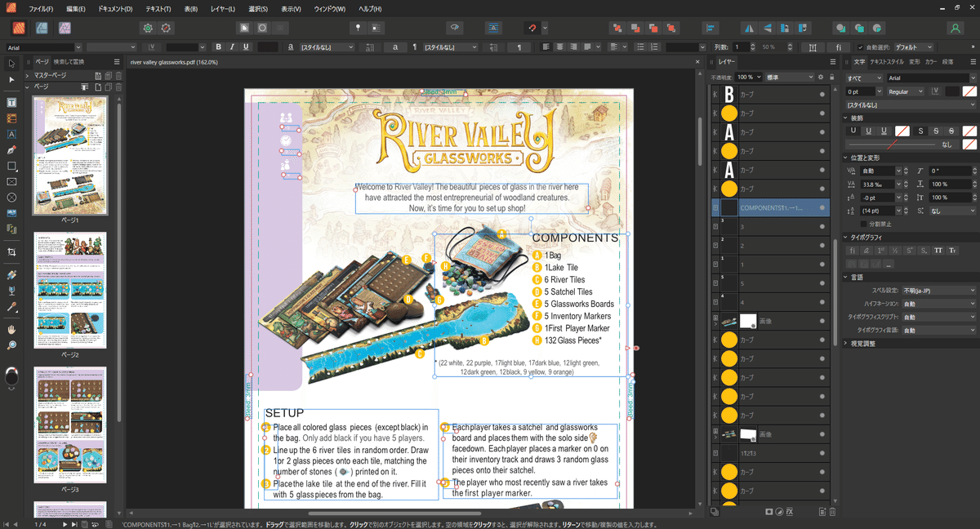Open the スペル設定 language dropdown
The height and width of the screenshot is (529, 980).
coord(939,290)
